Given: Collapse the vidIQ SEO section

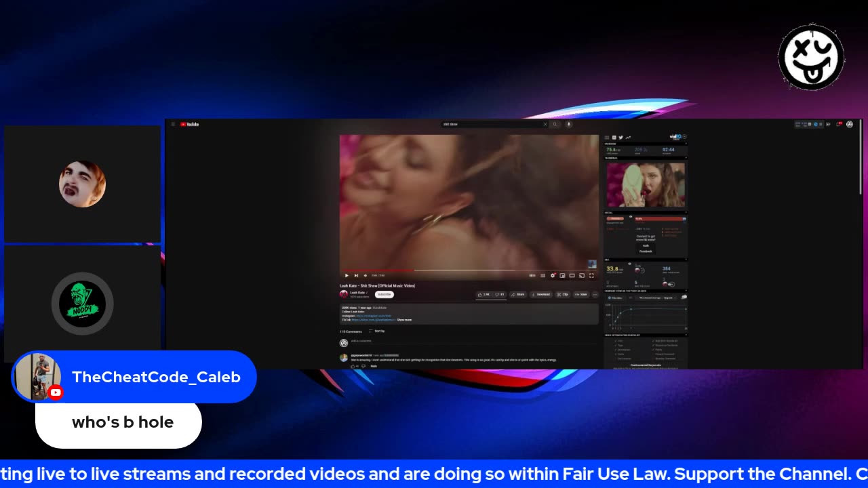Looking at the screenshot, I should pos(686,260).
